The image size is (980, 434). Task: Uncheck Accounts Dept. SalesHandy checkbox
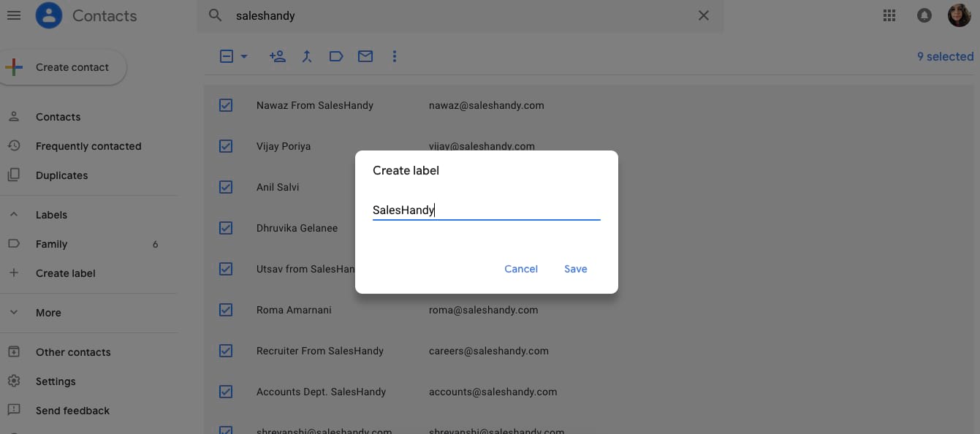(x=226, y=392)
